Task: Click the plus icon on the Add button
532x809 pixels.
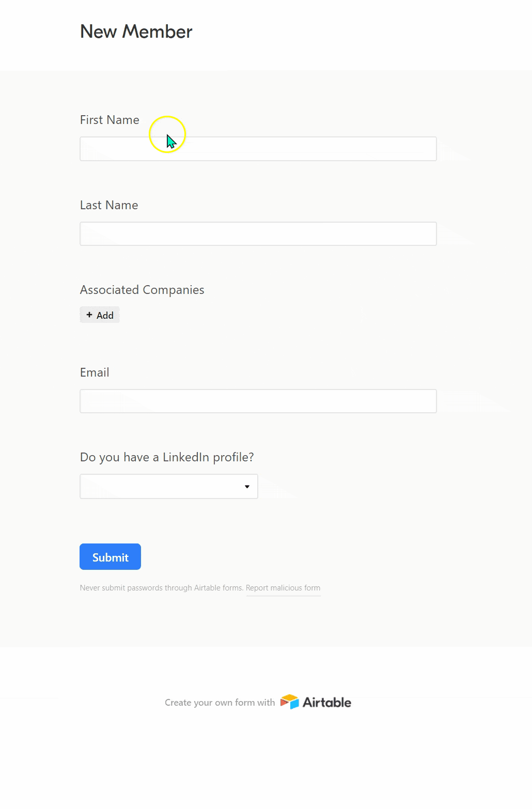Action: [89, 315]
